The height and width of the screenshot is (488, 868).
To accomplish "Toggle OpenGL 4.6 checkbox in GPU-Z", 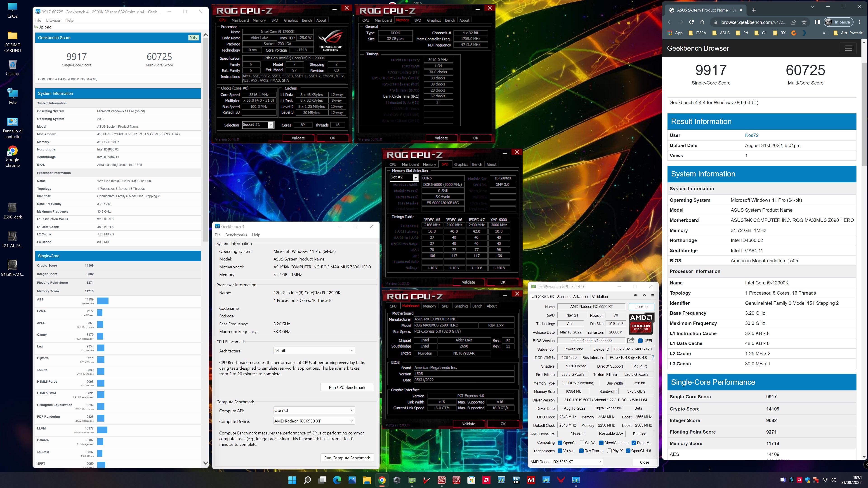I will click(x=628, y=451).
